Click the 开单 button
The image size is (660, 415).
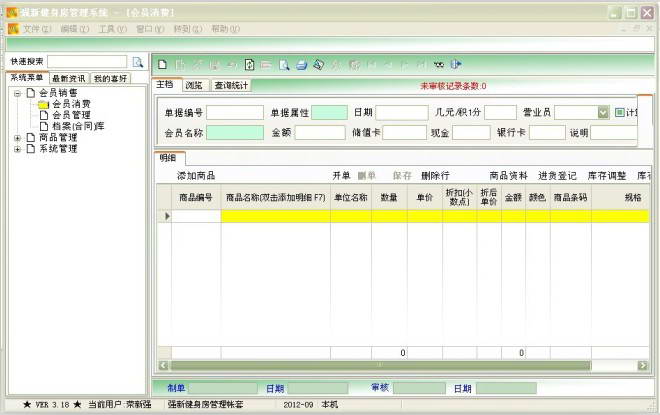pyautogui.click(x=341, y=176)
